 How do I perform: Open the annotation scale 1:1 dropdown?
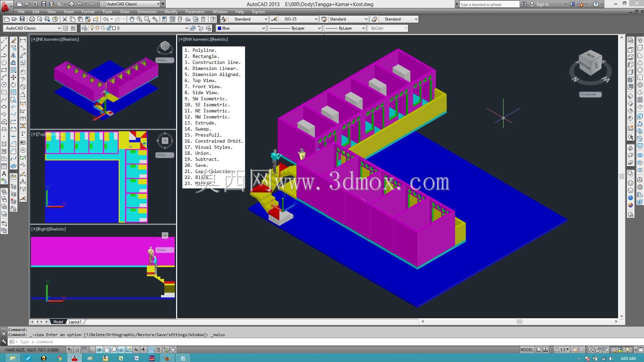[x=562, y=350]
